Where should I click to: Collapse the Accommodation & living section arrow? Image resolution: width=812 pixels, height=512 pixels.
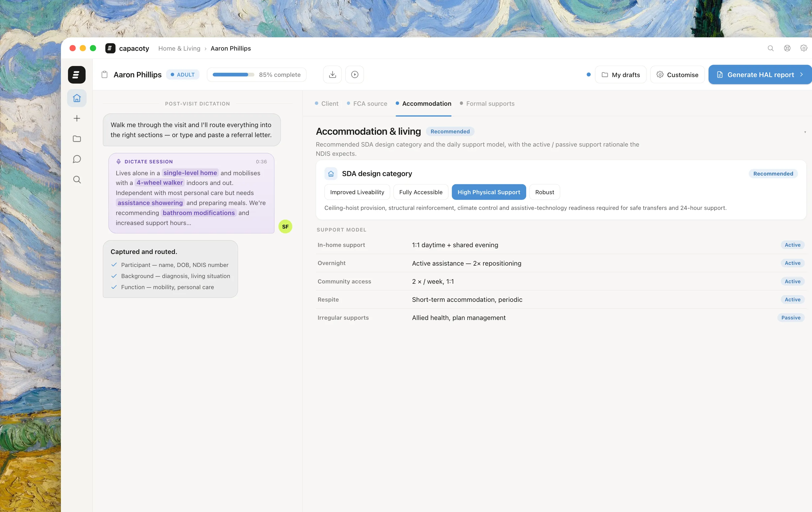[x=805, y=132]
